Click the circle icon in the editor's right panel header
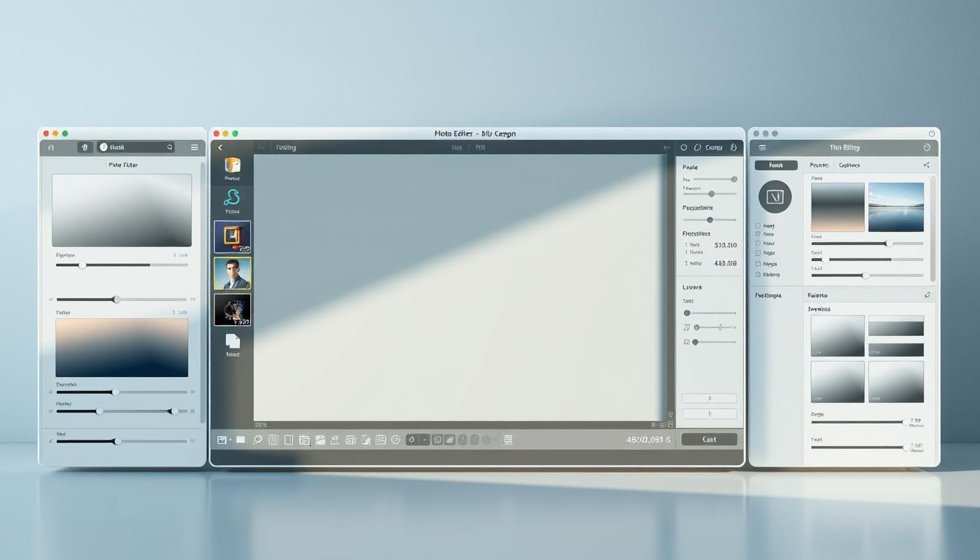 [683, 147]
